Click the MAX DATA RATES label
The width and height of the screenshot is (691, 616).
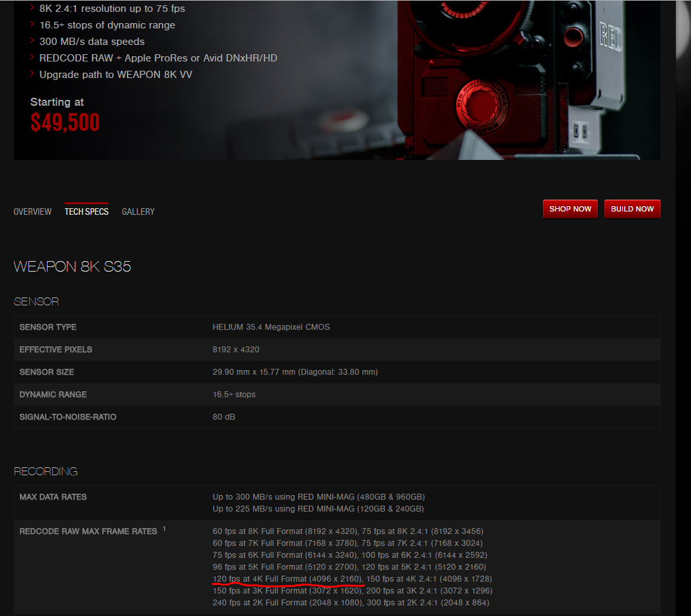click(53, 497)
